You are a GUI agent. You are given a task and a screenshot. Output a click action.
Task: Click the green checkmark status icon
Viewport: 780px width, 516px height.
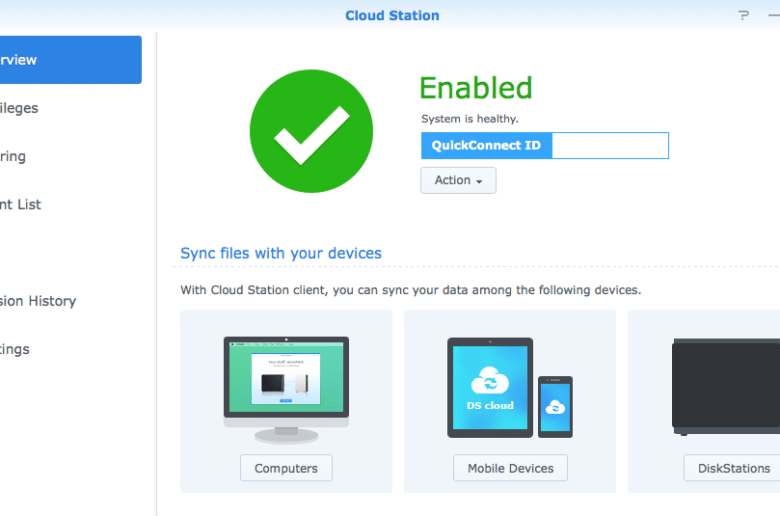[311, 131]
